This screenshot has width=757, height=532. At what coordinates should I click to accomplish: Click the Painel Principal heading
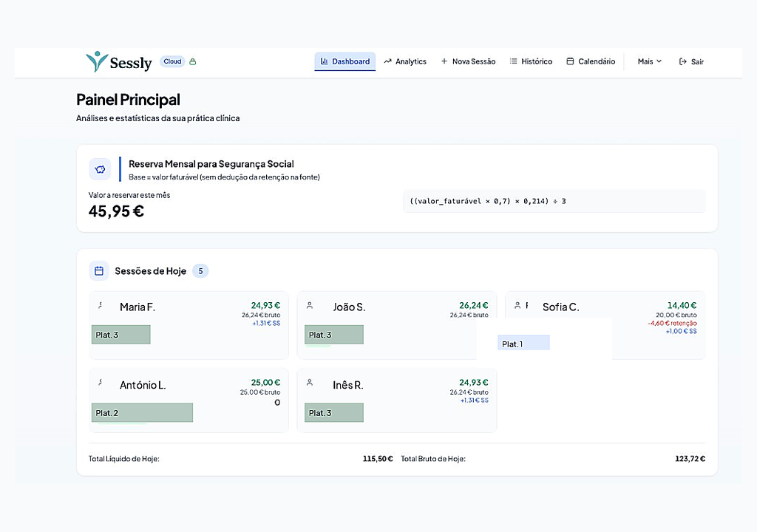tap(128, 100)
